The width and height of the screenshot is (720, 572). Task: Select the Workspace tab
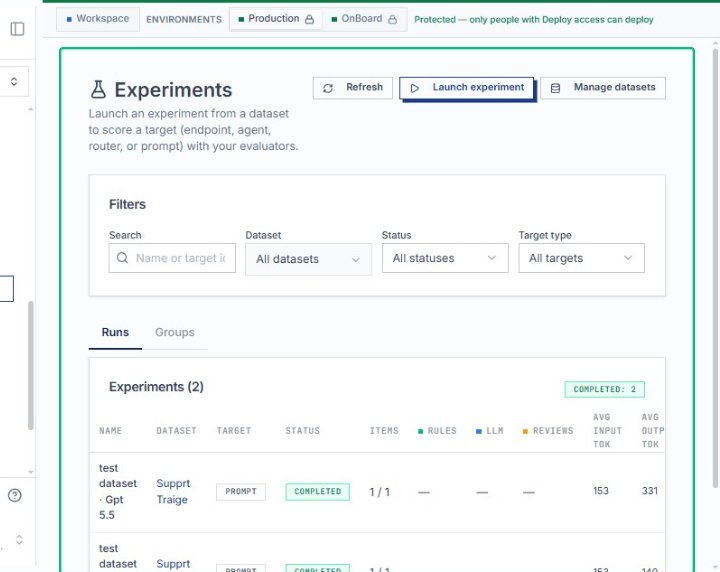tap(98, 19)
